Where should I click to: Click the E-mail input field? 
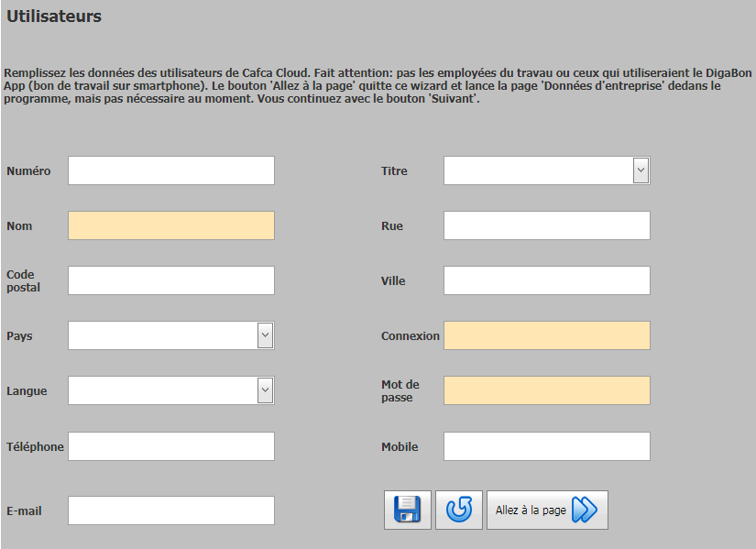(171, 511)
